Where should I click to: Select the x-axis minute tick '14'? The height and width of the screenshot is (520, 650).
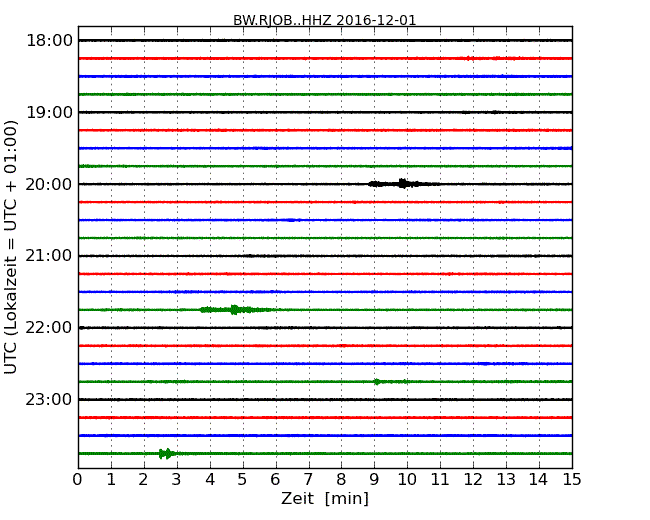pos(539,480)
